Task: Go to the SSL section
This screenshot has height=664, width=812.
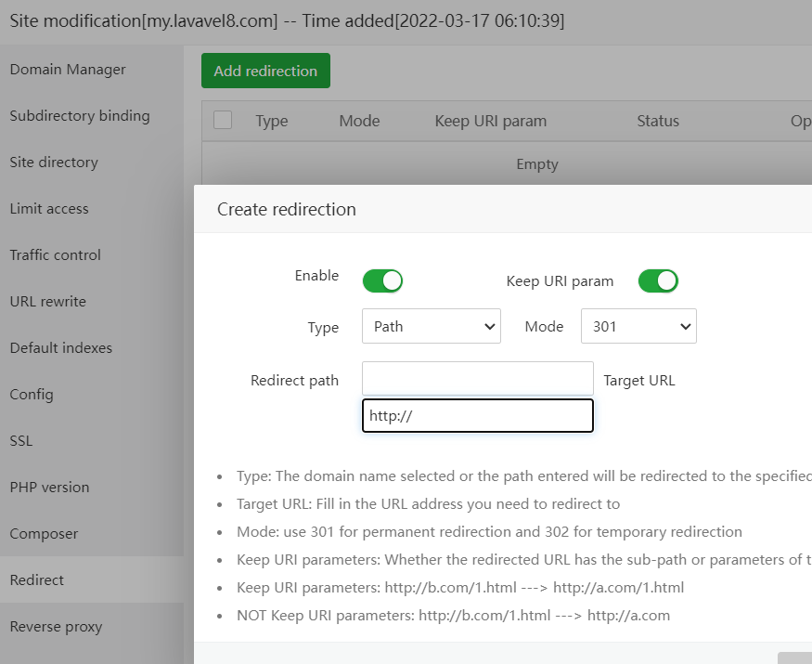Action: tap(21, 441)
